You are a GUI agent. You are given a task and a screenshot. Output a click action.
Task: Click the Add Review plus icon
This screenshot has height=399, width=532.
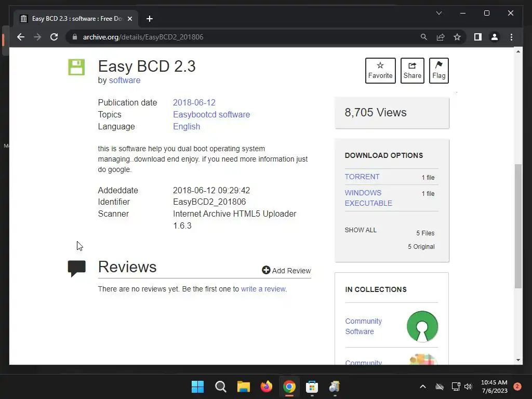(266, 270)
